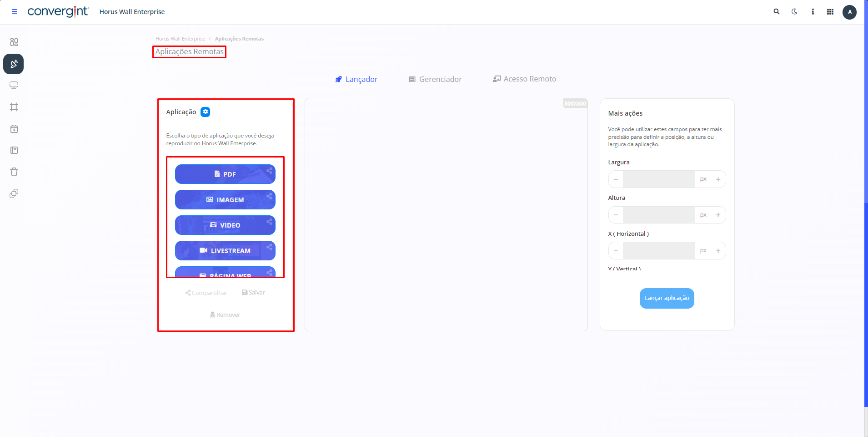
Task: Toggle dark mode with the moon icon
Action: pos(794,12)
